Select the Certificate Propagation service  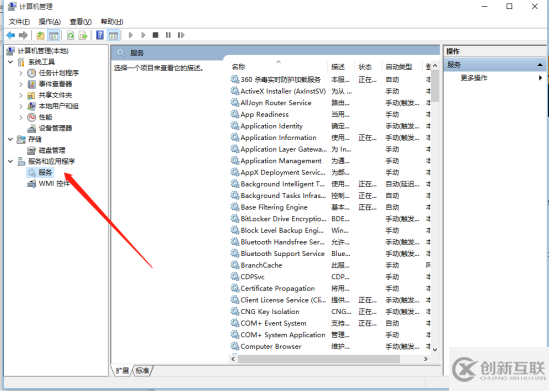tap(330, 288)
